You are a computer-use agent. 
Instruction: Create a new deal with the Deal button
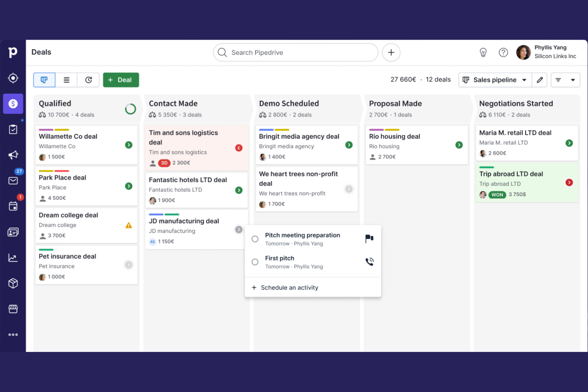point(121,80)
